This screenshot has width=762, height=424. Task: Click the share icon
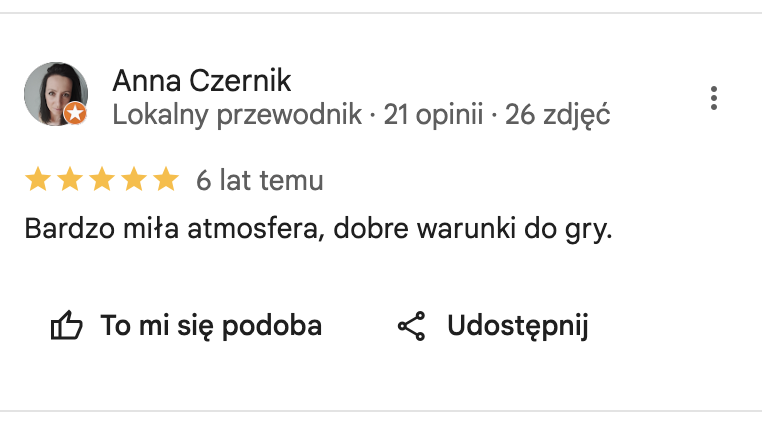tap(412, 326)
